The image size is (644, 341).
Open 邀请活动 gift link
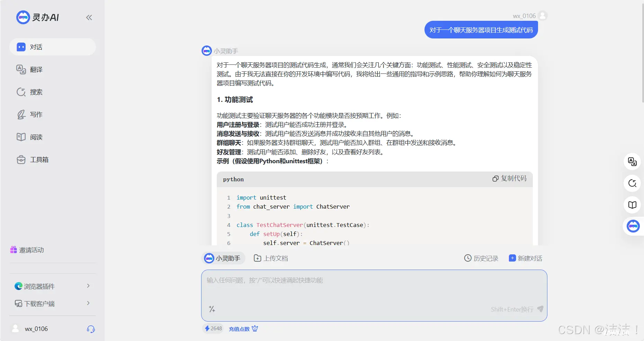(27, 250)
